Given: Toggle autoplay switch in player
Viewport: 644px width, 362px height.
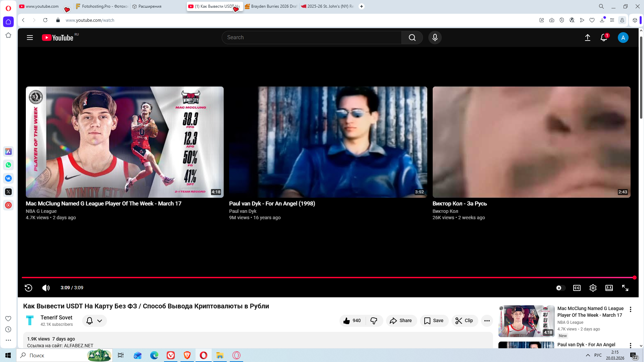Looking at the screenshot, I should point(560,288).
